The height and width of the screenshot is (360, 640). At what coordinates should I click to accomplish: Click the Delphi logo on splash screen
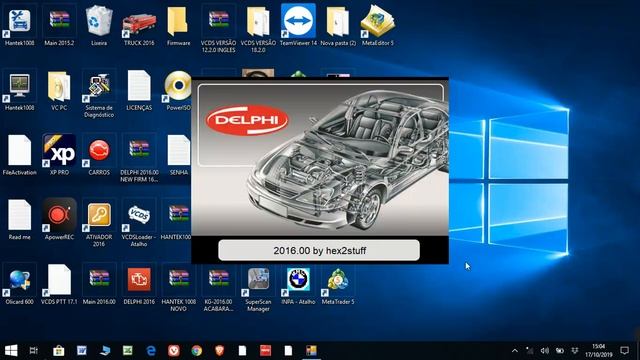point(247,120)
